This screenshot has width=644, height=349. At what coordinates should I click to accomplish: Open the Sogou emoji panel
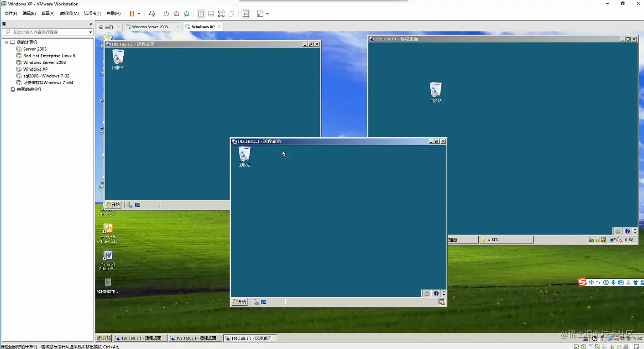(606, 282)
